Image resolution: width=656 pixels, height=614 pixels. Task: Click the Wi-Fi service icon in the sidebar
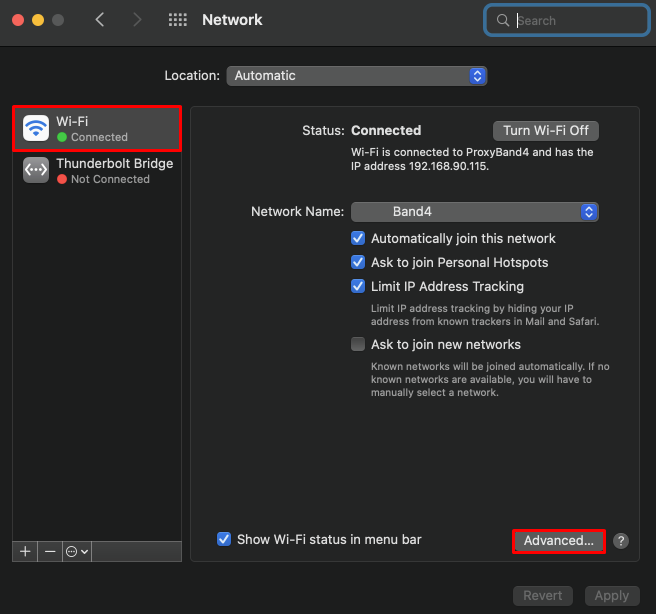[x=36, y=128]
